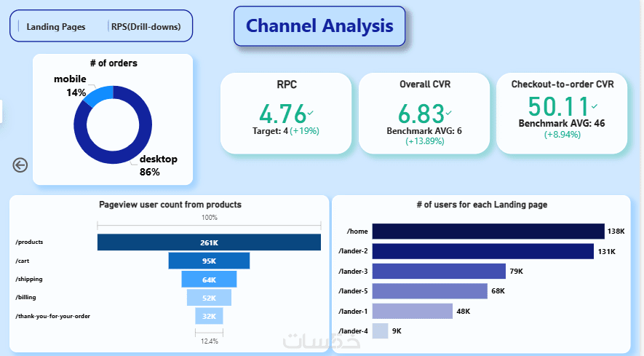Click the 48K data label

[464, 311]
